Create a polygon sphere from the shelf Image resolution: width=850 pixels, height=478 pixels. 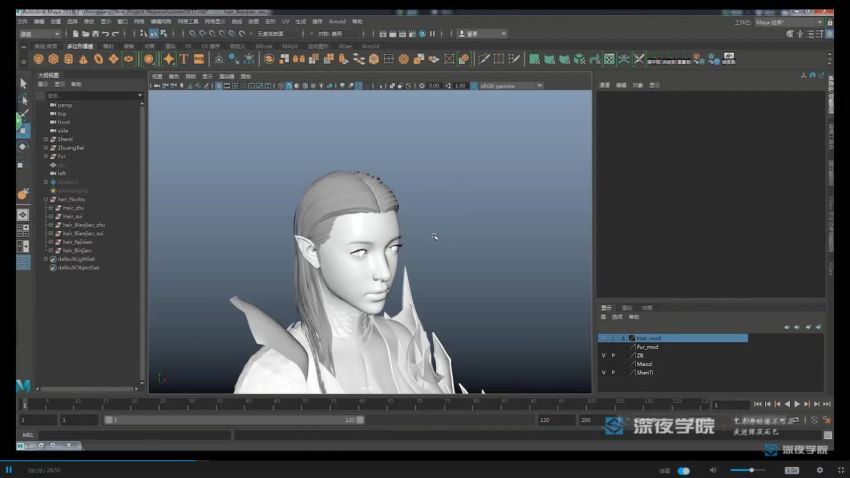(38, 59)
